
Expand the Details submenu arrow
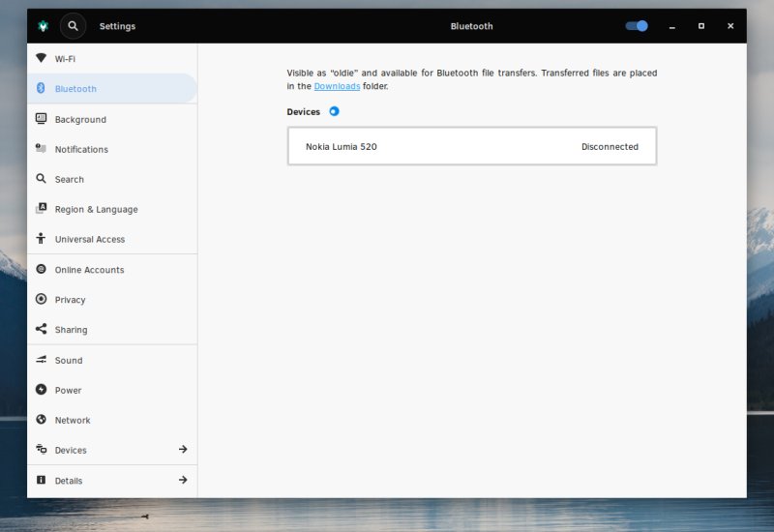pyautogui.click(x=183, y=480)
